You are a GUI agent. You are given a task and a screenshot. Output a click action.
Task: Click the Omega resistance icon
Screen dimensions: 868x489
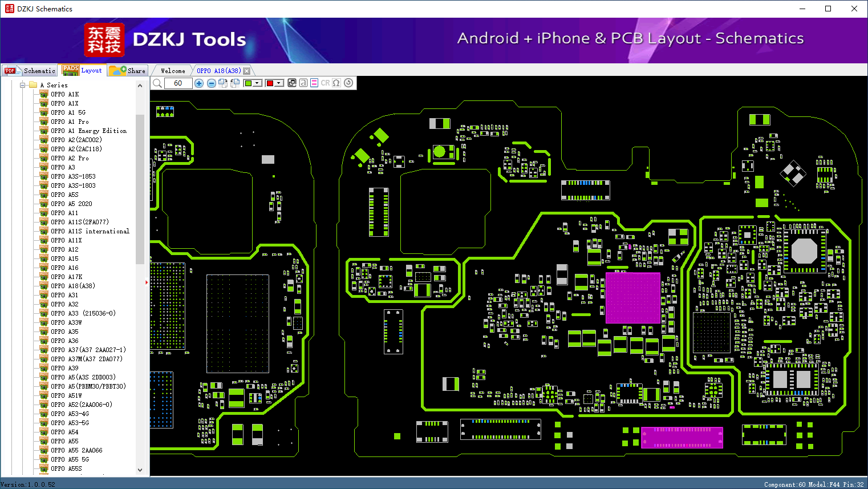coord(336,83)
